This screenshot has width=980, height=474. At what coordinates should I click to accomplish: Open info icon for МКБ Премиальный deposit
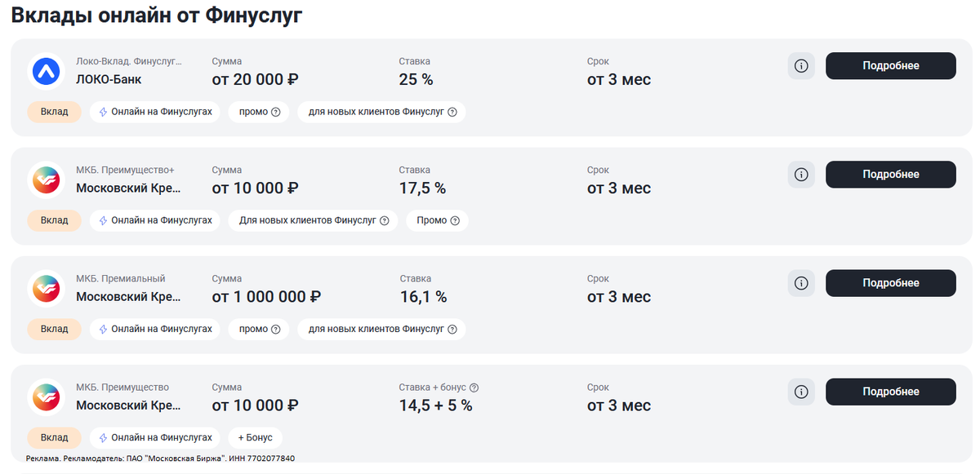(x=801, y=283)
